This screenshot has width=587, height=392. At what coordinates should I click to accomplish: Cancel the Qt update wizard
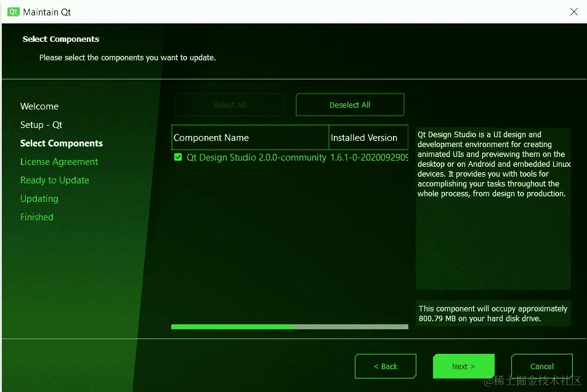(x=541, y=366)
